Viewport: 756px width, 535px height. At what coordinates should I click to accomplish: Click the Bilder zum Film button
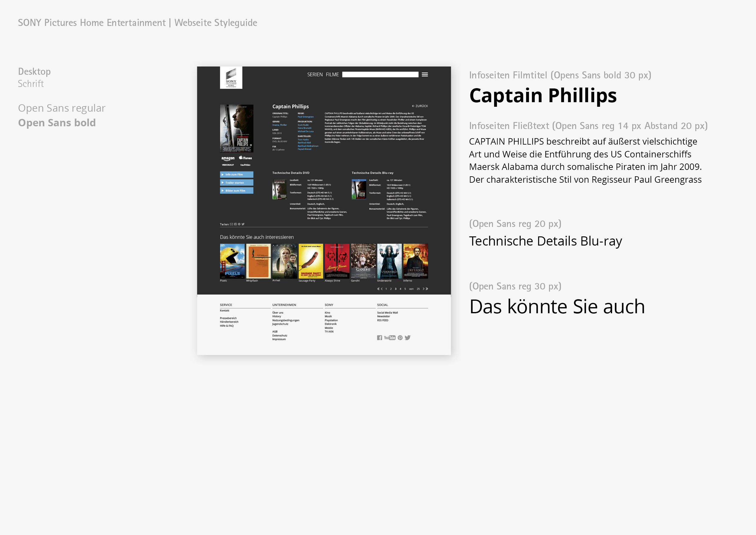click(x=237, y=190)
